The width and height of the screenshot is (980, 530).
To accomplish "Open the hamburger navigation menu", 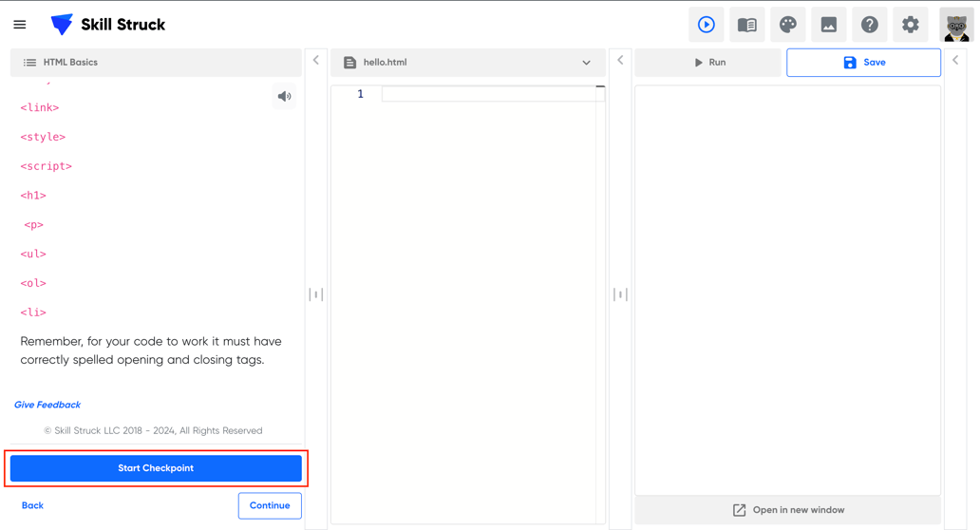I will [x=20, y=25].
